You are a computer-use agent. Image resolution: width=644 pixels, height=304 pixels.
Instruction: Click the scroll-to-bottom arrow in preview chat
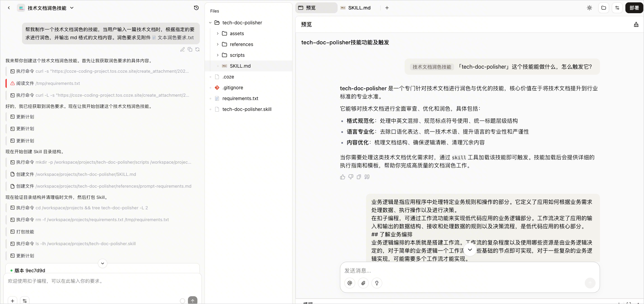pyautogui.click(x=470, y=250)
